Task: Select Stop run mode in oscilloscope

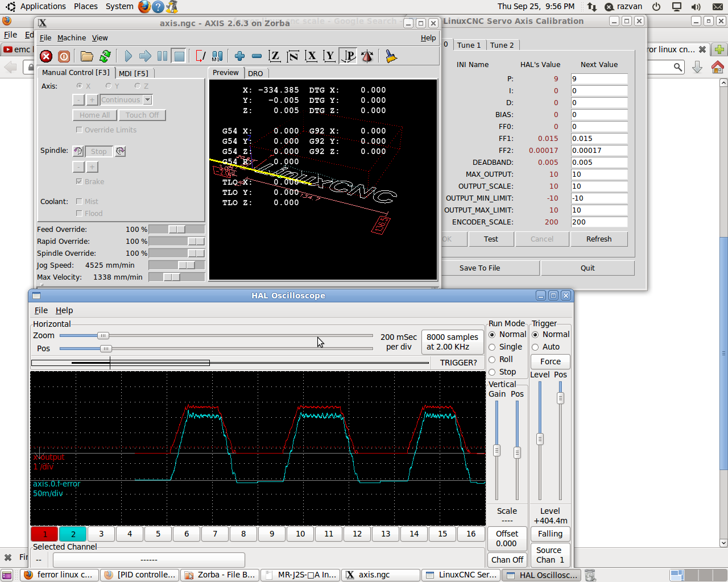Action: point(493,372)
